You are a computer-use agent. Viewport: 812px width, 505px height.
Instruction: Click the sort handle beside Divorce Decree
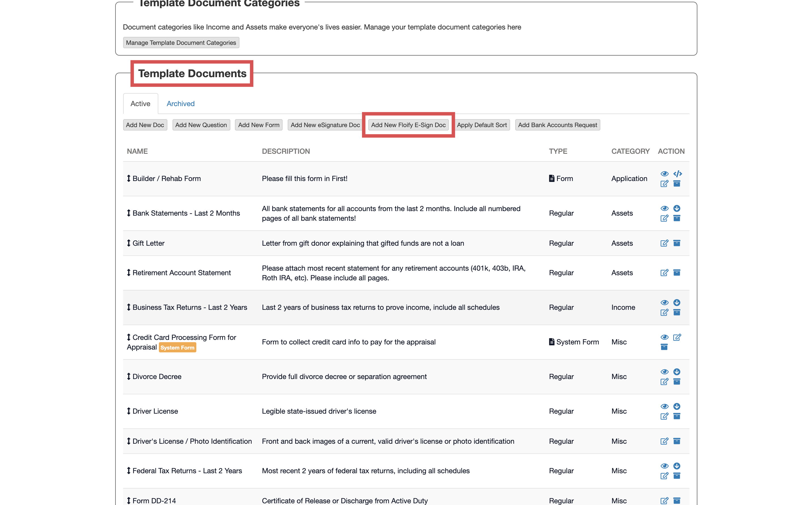(x=129, y=376)
